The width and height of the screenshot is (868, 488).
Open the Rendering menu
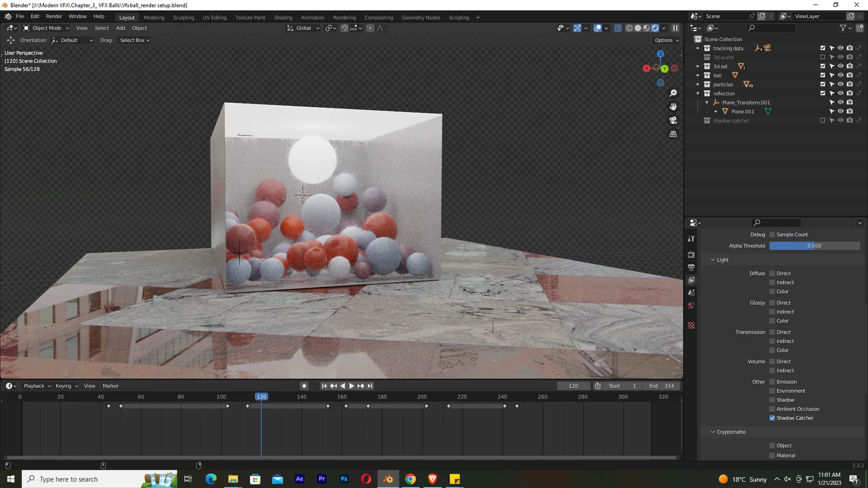coord(344,17)
